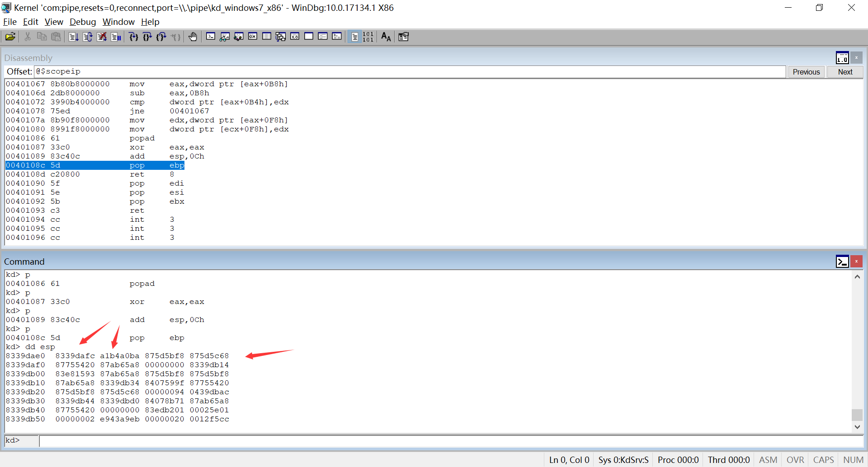Click the Open Source File toolbar icon
The width and height of the screenshot is (868, 467).
click(10, 37)
